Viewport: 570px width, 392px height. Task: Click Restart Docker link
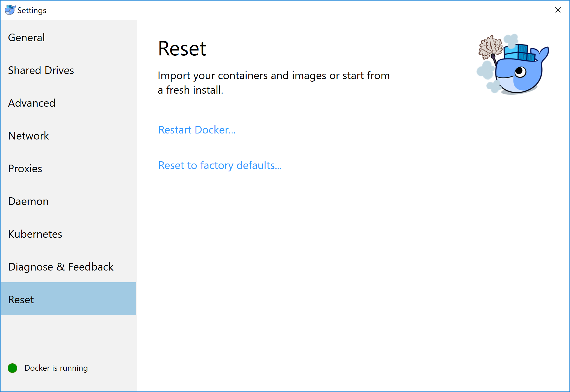(197, 130)
